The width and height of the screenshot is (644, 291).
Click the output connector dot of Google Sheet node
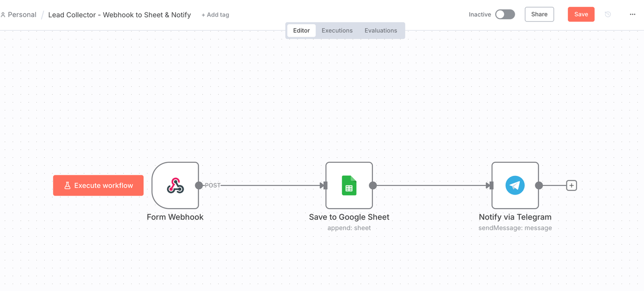click(373, 185)
